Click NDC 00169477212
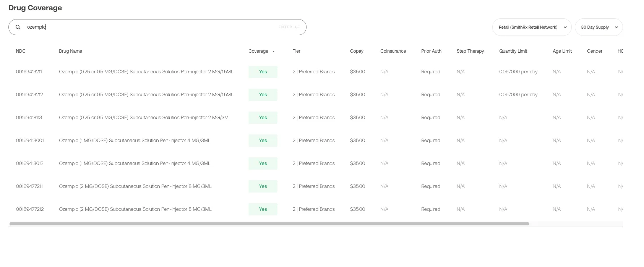The width and height of the screenshot is (644, 267). coord(30,209)
